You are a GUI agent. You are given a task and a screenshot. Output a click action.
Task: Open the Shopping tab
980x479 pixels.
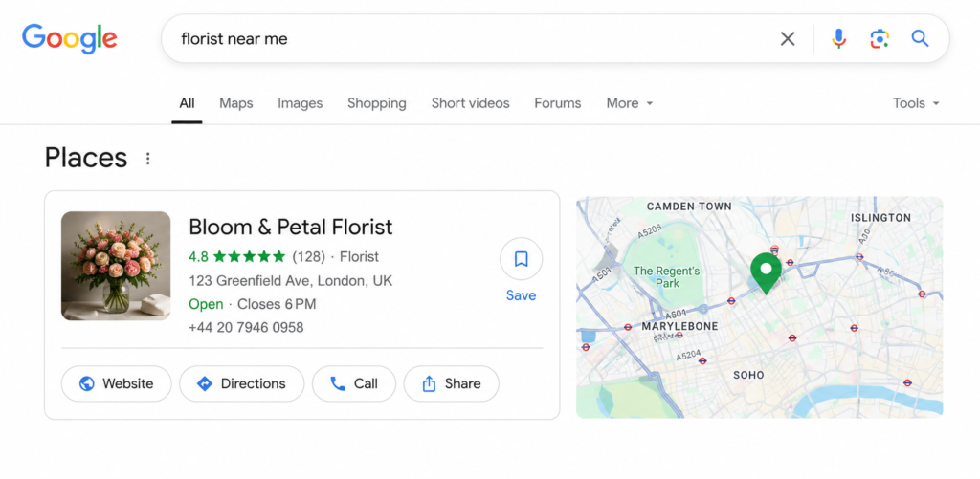click(x=377, y=103)
